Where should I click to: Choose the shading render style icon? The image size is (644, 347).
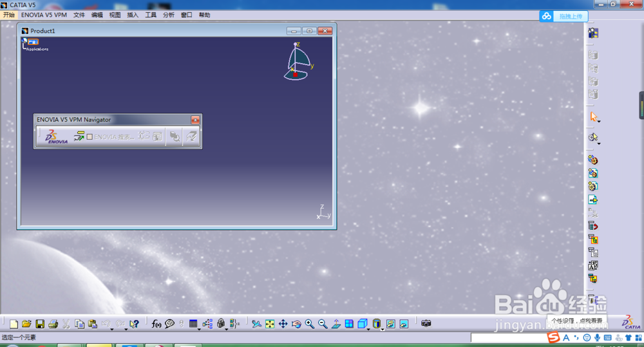[376, 324]
